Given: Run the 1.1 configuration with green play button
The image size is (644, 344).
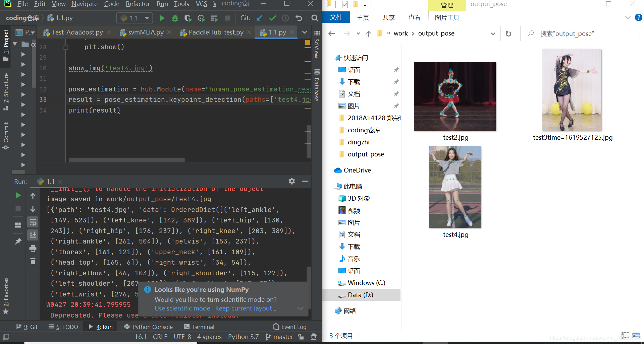Looking at the screenshot, I should [162, 18].
